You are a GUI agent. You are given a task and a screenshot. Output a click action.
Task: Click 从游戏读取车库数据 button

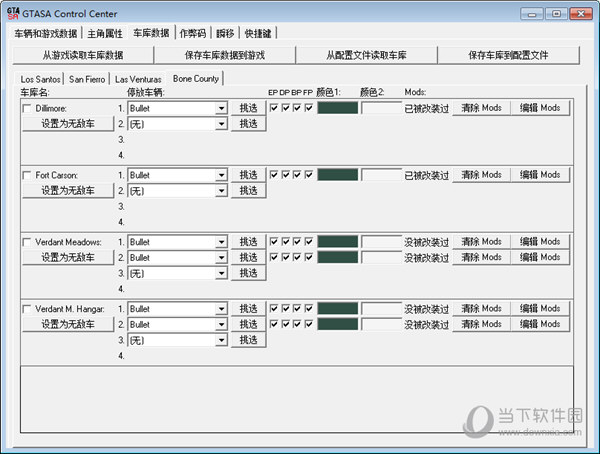tap(83, 55)
